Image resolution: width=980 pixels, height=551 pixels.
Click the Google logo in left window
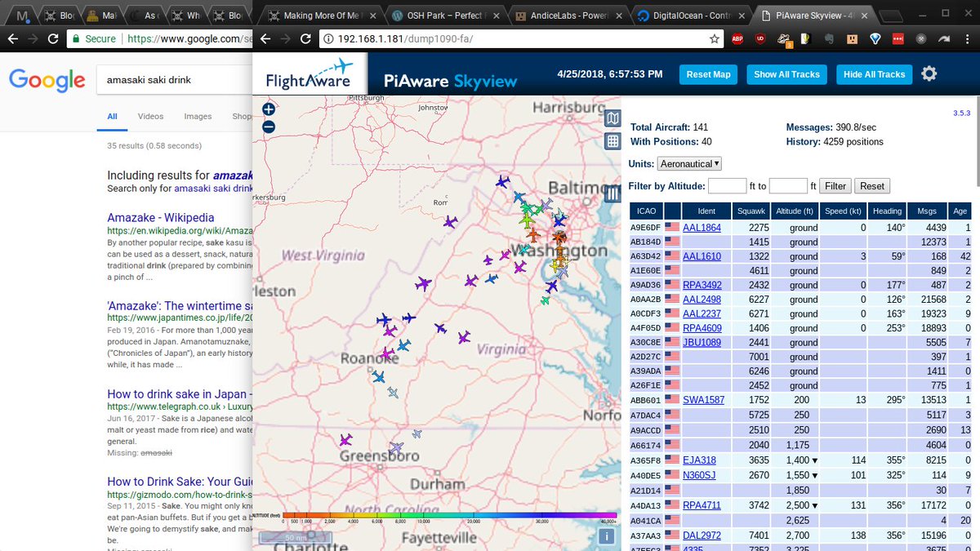47,80
